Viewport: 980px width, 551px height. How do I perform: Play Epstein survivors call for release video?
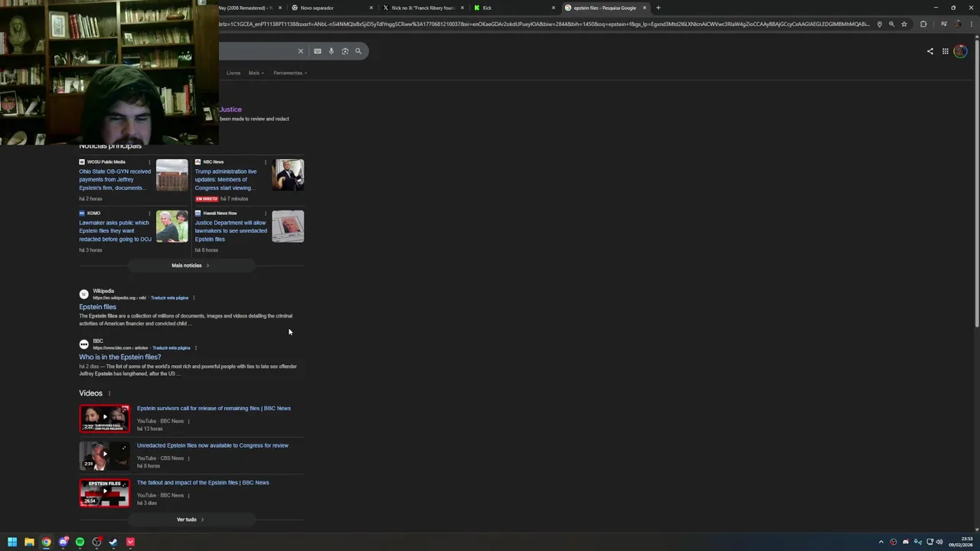(x=104, y=419)
